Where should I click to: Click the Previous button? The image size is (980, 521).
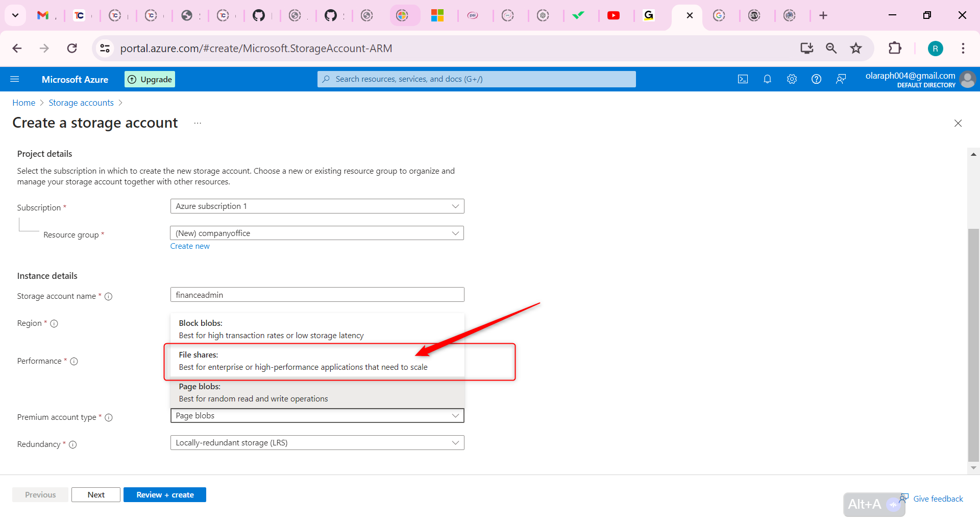[x=40, y=495]
